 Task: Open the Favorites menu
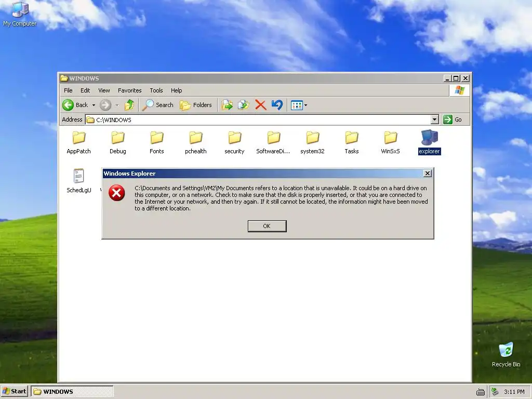point(129,90)
